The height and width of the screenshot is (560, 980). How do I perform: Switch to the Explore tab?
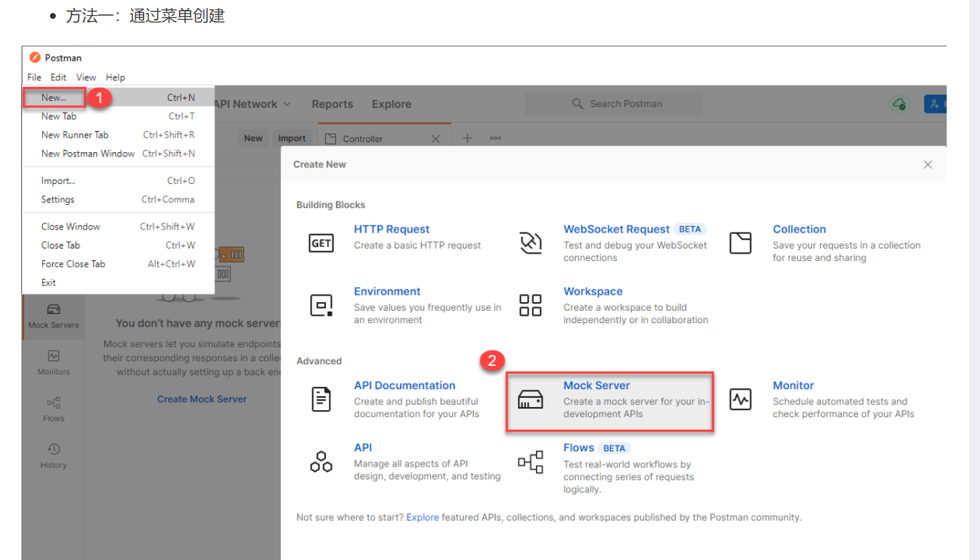[x=392, y=104]
